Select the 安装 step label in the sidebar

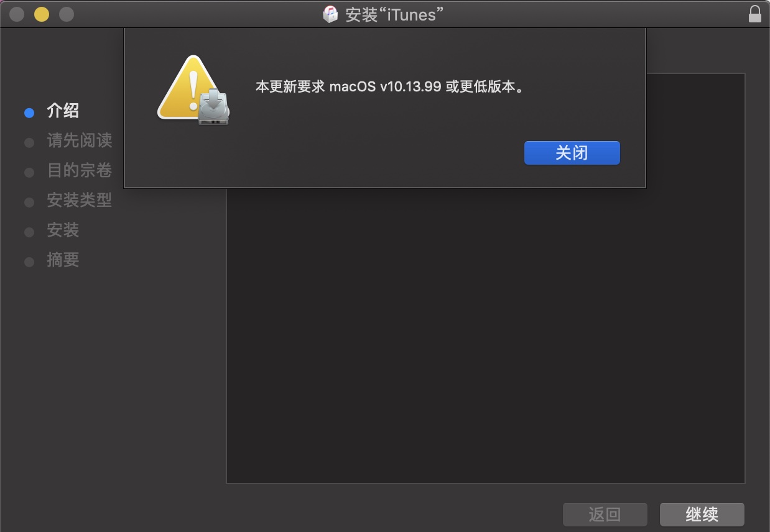(63, 230)
